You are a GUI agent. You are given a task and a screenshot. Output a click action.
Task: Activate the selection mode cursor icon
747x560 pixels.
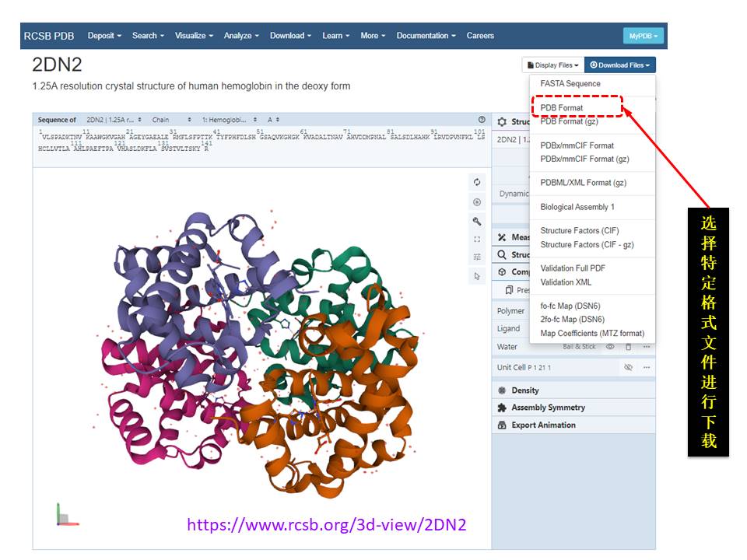[477, 276]
